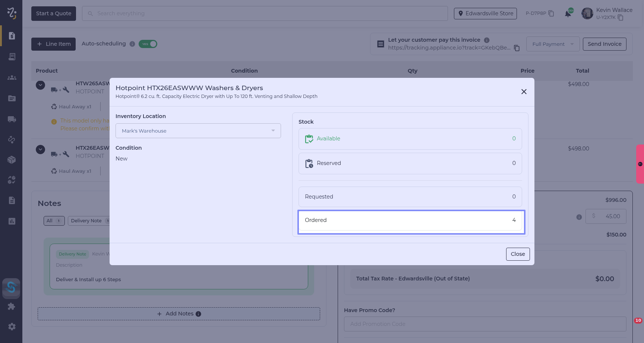Open the puzzle piece integrations icon

point(12,306)
